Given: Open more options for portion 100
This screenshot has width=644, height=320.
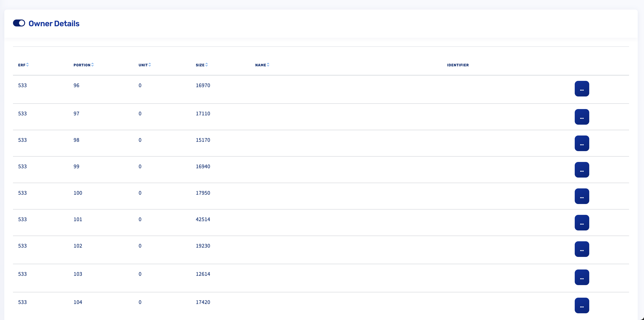Looking at the screenshot, I should 582,196.
